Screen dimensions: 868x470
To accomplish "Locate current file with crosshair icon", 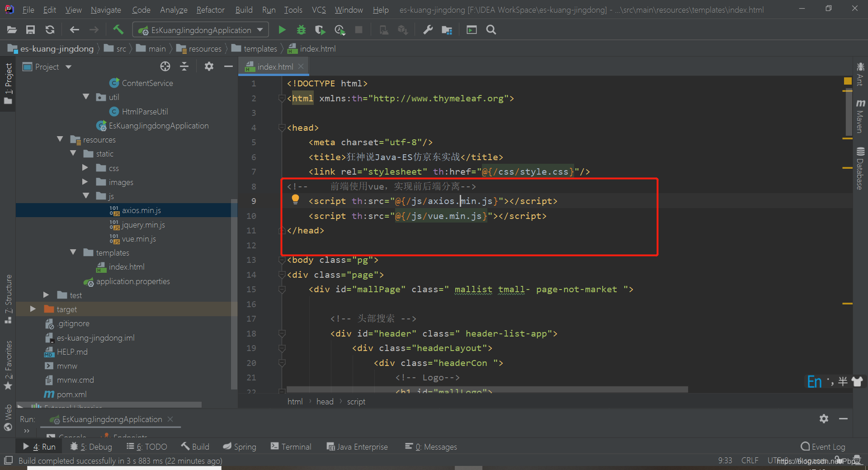I will point(165,66).
